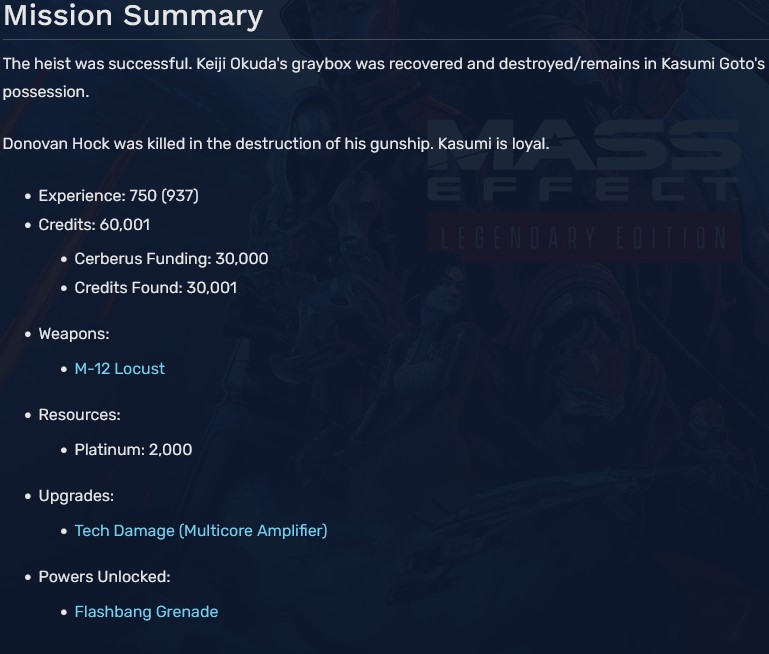The width and height of the screenshot is (769, 654).
Task: Select the Platinum: 2,000 entry
Action: pyautogui.click(x=133, y=449)
